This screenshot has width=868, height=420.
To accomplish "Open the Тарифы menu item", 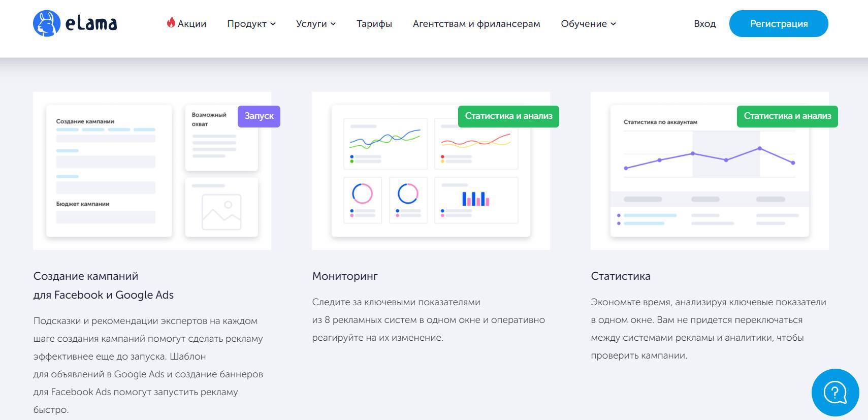I will pyautogui.click(x=374, y=24).
